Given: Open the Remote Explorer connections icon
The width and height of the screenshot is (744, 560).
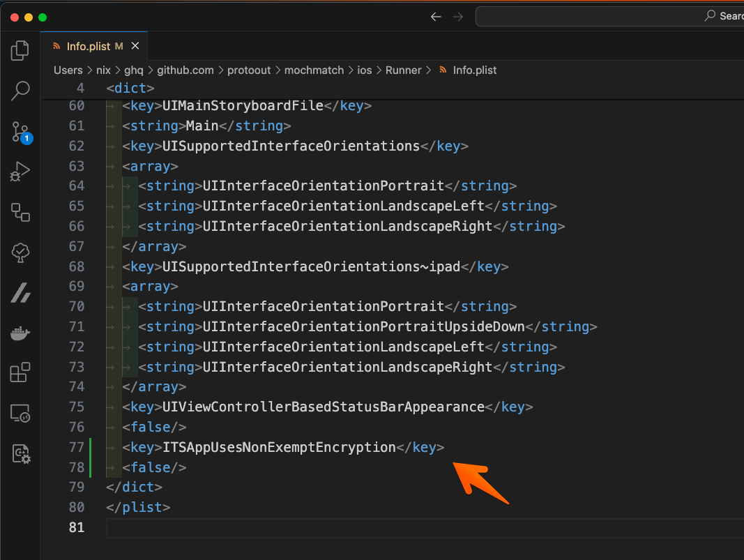Looking at the screenshot, I should (20, 212).
